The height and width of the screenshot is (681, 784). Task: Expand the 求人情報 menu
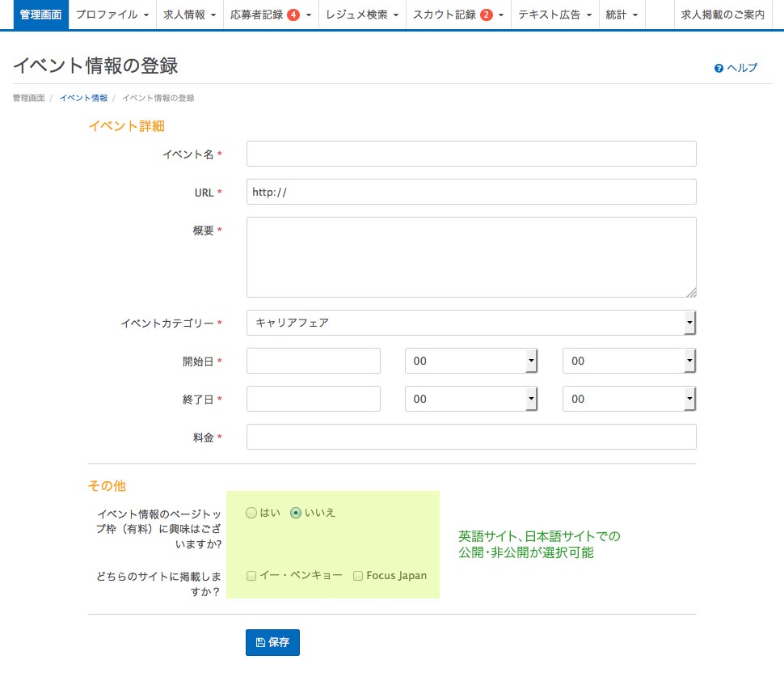[190, 15]
